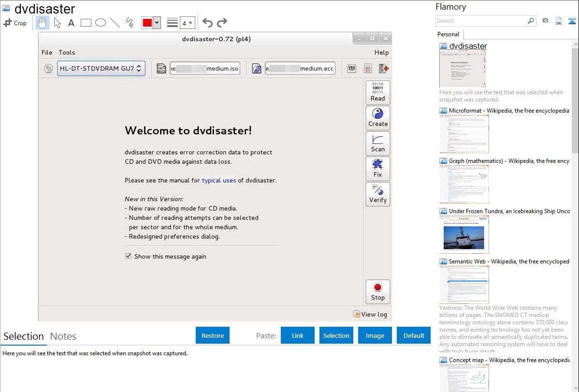Screen dimensions: 579x392
Task: Click the page icon beside camera
Action: pyautogui.click(x=559, y=21)
